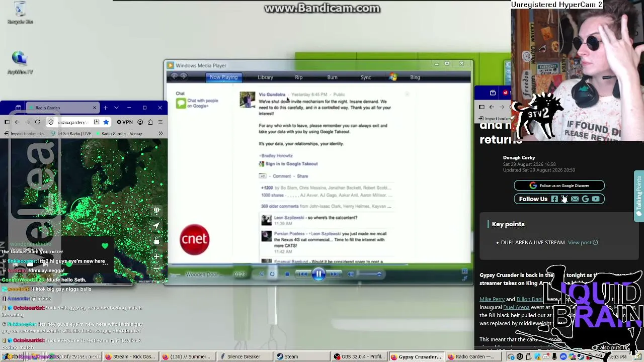Click Follow us on Google Discover button
The width and height of the screenshot is (644, 362).
coord(559,186)
